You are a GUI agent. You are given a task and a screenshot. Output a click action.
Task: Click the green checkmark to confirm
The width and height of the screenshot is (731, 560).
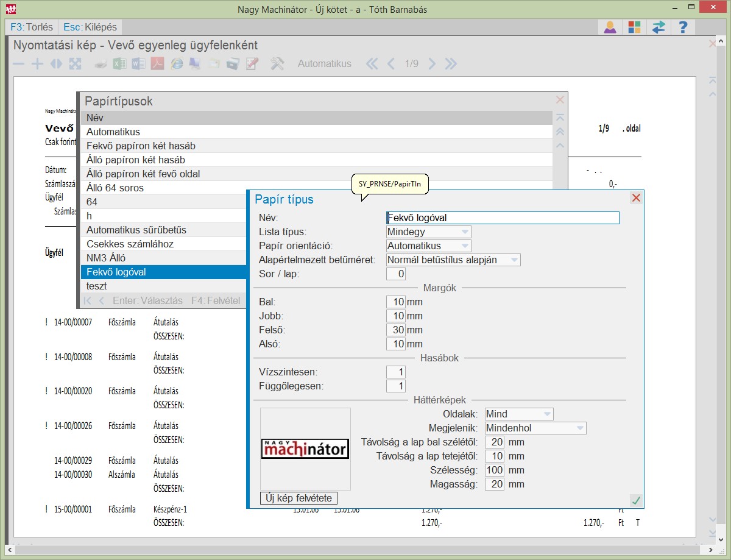(x=636, y=500)
